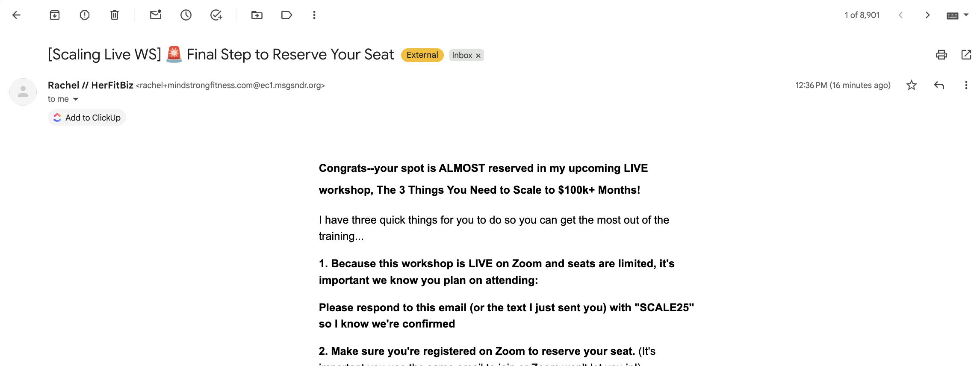Remove the Inbox label
The width and height of the screenshot is (980, 366).
point(478,56)
